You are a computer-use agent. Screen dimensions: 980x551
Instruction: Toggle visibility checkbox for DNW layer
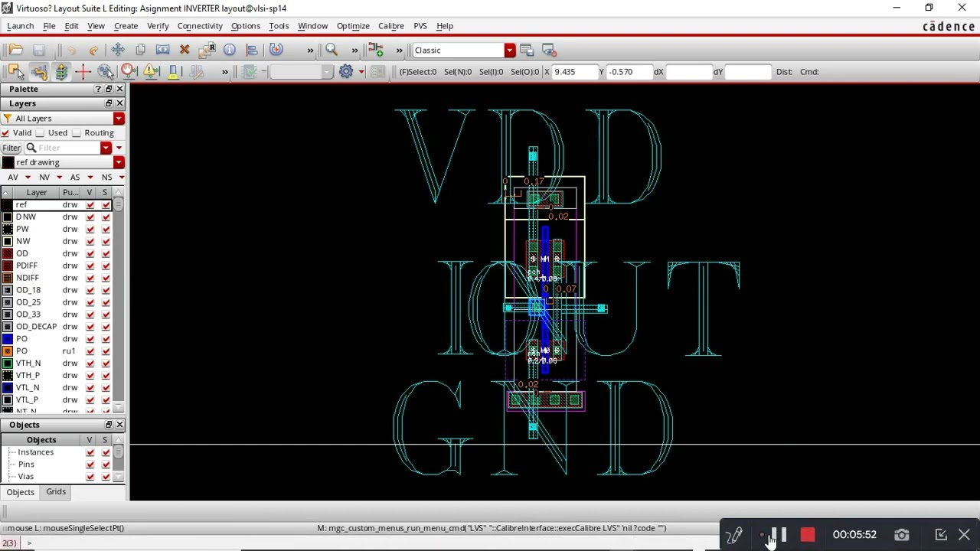(90, 217)
